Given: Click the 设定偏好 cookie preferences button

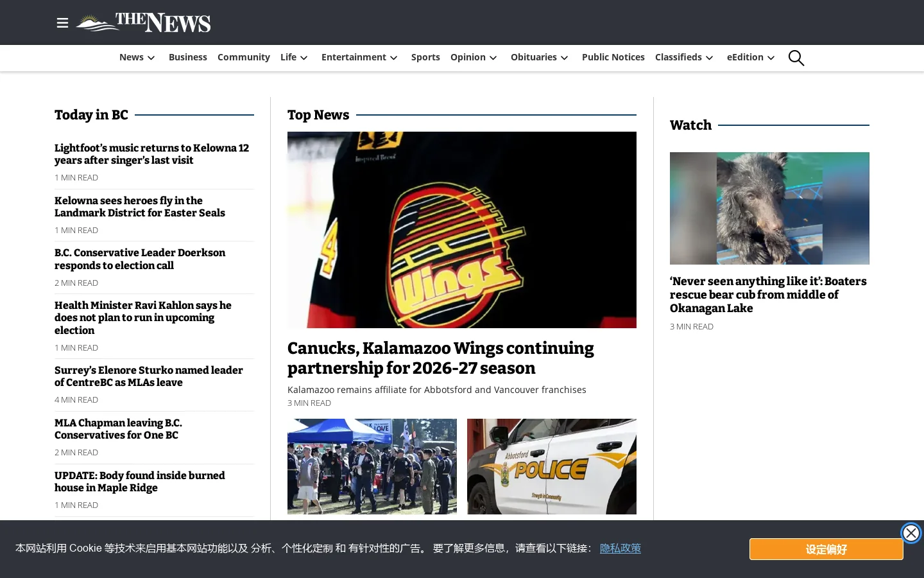Looking at the screenshot, I should click(x=826, y=549).
